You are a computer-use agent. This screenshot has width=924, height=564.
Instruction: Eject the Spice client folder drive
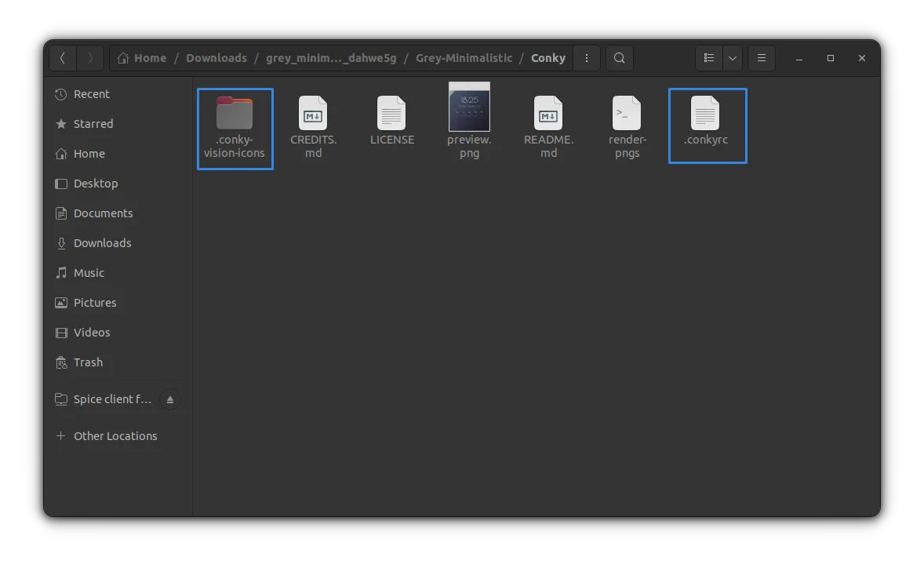pyautogui.click(x=169, y=399)
